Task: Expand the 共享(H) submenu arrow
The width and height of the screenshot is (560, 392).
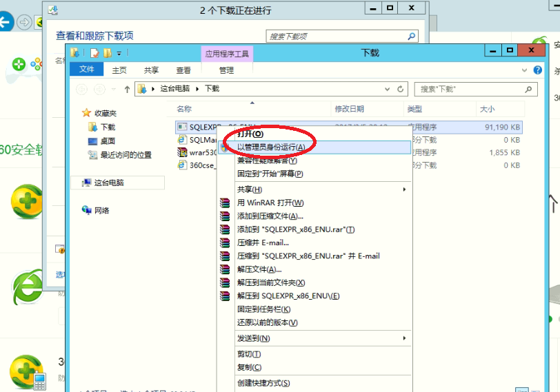Action: pos(404,189)
